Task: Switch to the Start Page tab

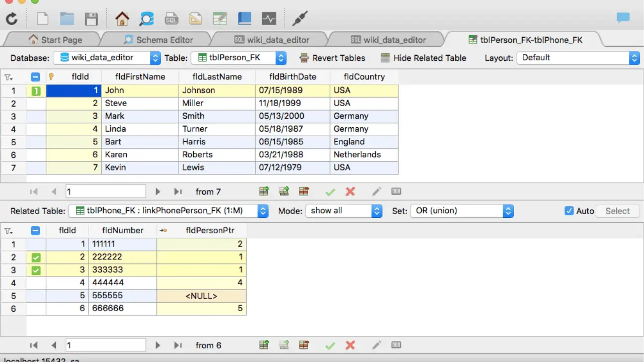Action: (x=55, y=40)
